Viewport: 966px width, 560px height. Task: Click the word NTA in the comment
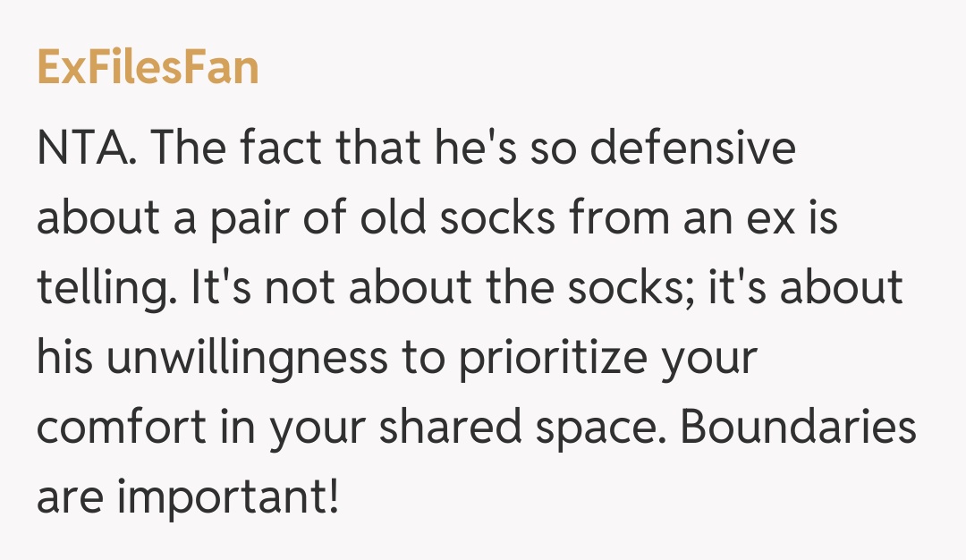82,149
